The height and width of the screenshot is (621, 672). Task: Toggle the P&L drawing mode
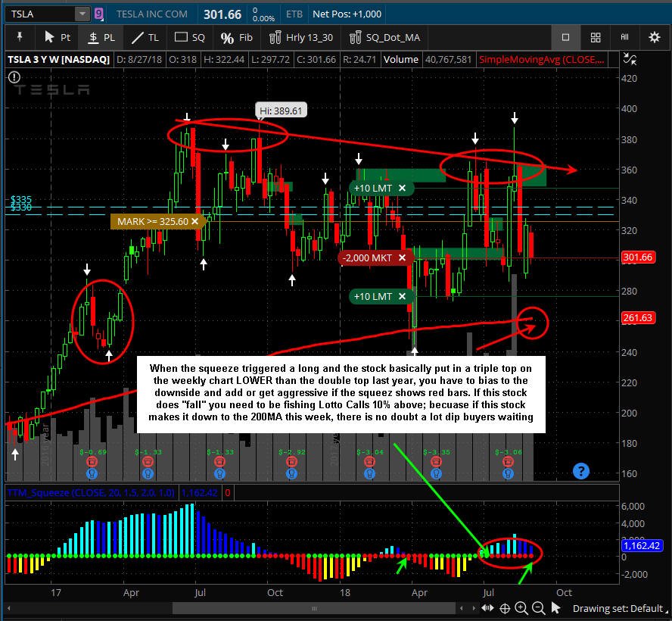[102, 38]
